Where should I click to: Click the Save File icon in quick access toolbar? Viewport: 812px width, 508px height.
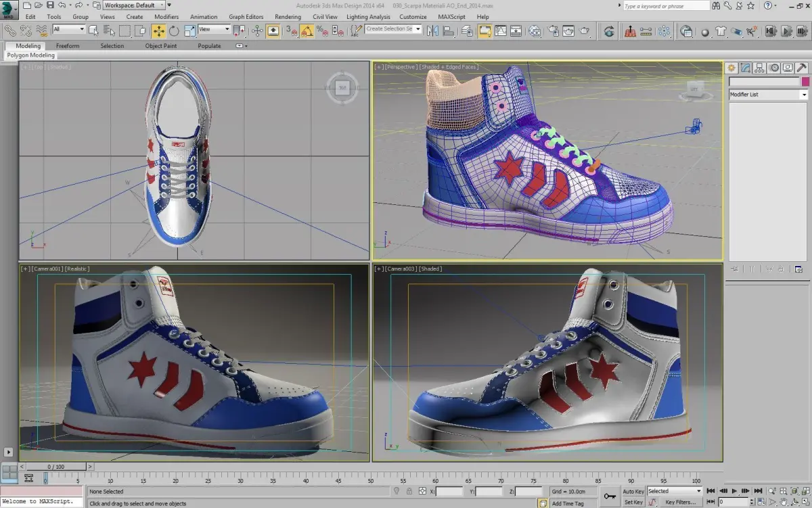tap(50, 5)
